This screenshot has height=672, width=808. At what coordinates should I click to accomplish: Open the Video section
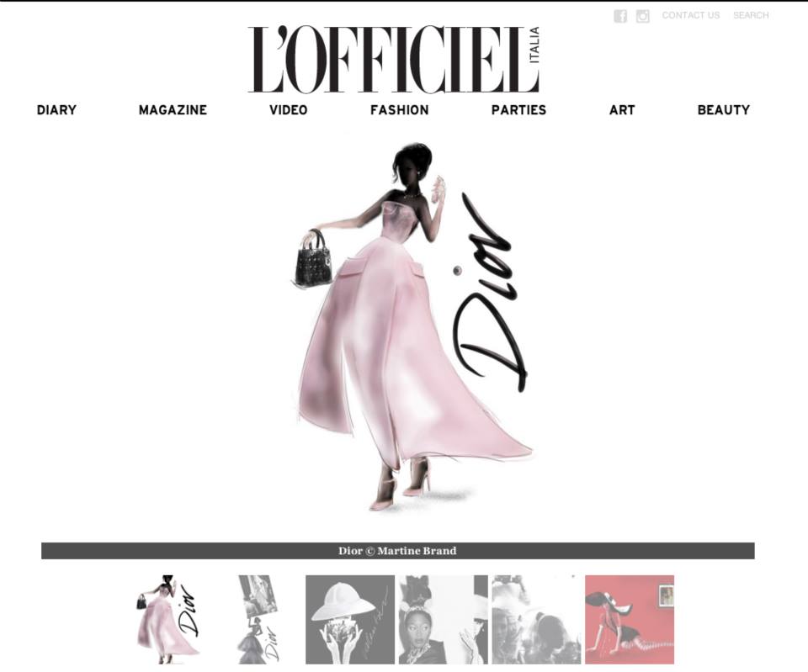click(x=288, y=109)
